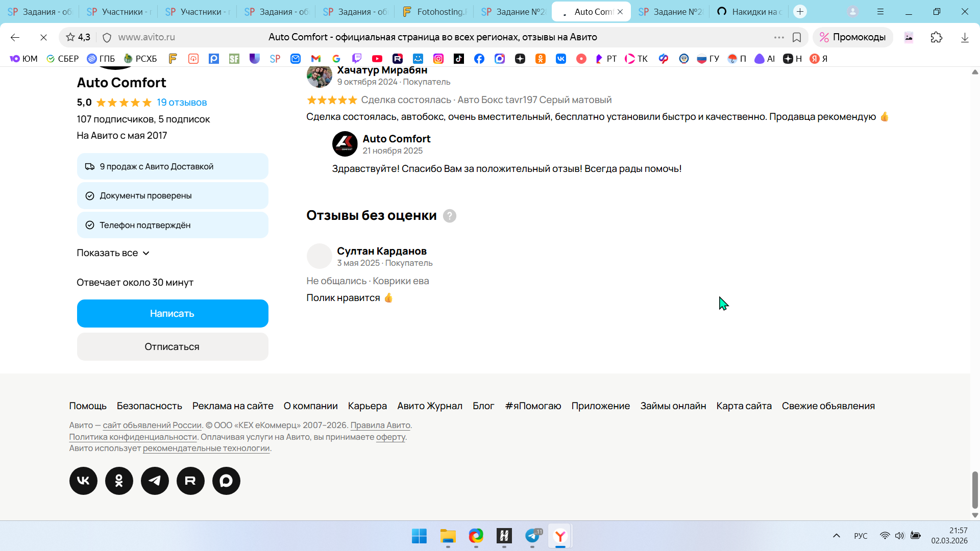980x551 pixels.
Task: Open address bar three-dots menu
Action: pyautogui.click(x=778, y=37)
